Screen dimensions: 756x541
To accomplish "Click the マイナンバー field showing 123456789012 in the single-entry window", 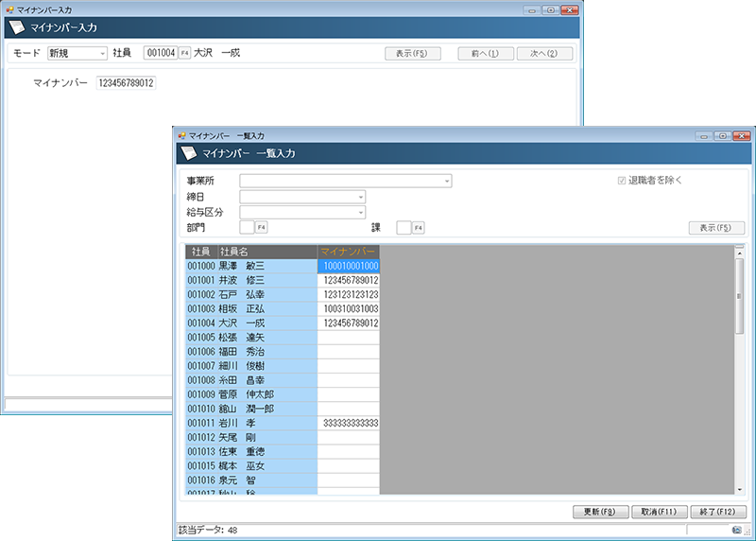I will (x=126, y=83).
